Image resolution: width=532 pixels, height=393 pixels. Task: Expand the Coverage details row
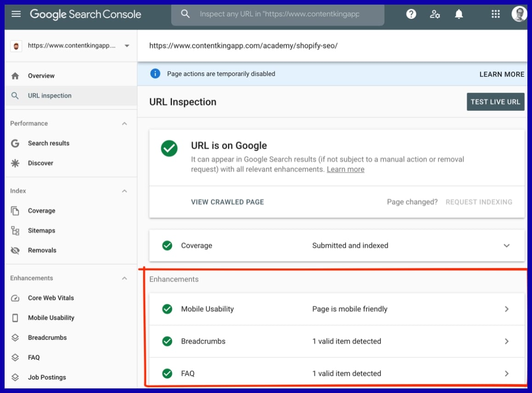tap(506, 246)
